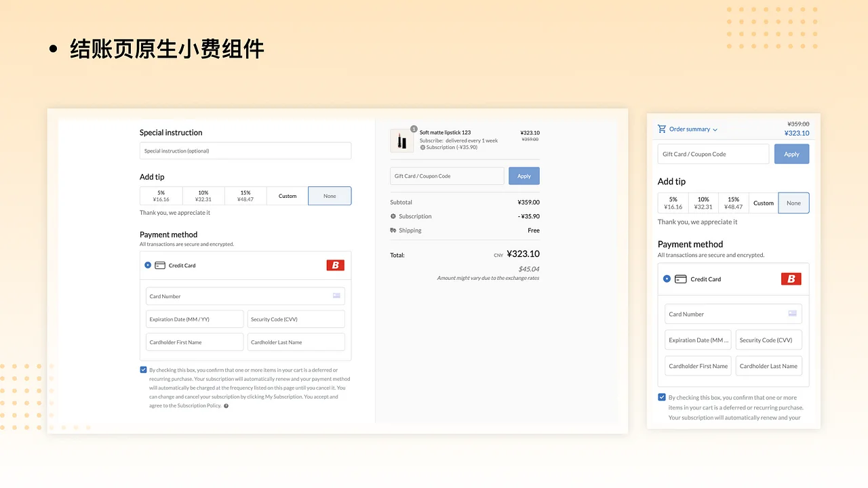
Task: Click the Soft matte lipstick product thumbnail
Action: [401, 140]
